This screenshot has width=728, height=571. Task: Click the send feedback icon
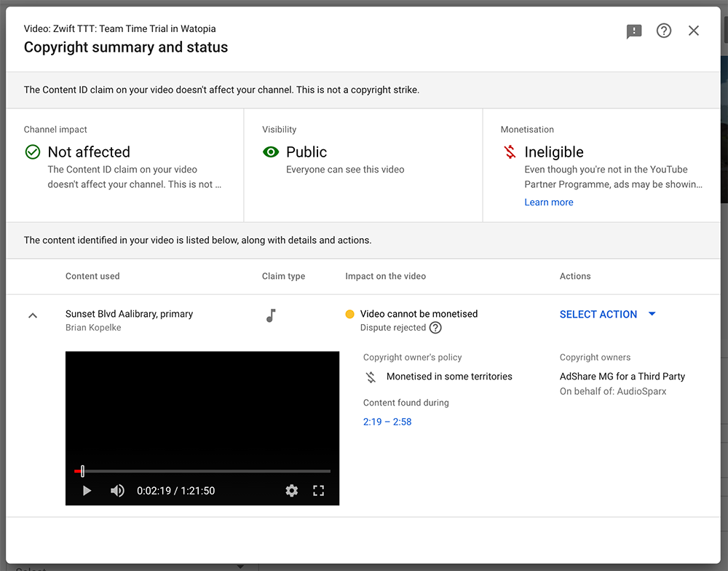pyautogui.click(x=634, y=31)
